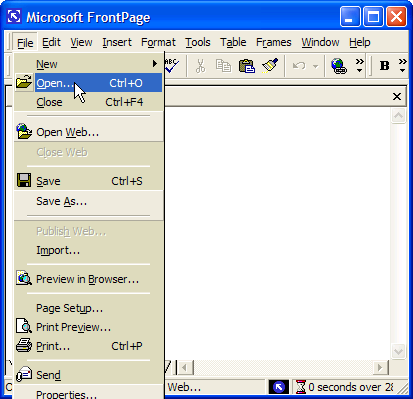
Task: Click the Spelling check ABC icon
Action: click(172, 66)
